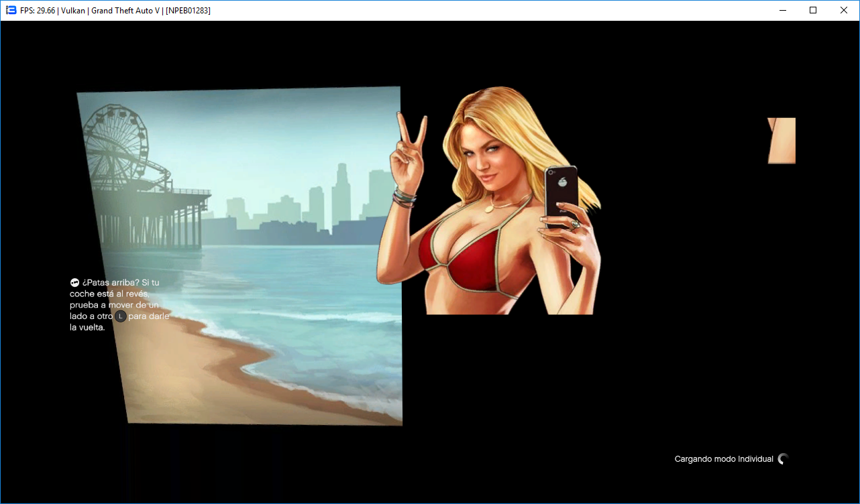Maximize the RPCS3 game window

(813, 10)
